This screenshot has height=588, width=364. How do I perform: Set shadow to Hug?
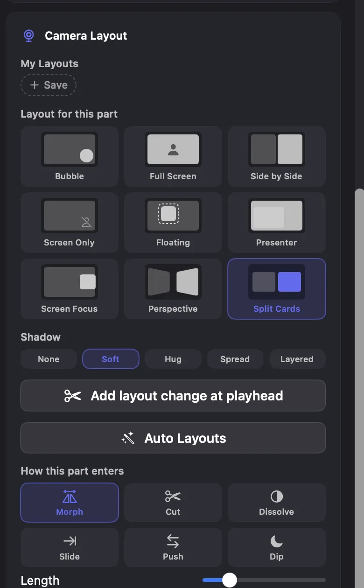(x=173, y=359)
